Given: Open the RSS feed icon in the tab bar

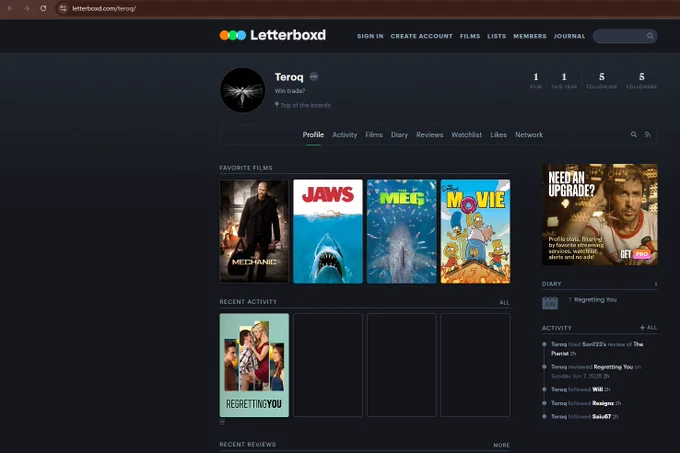Looking at the screenshot, I should point(647,135).
